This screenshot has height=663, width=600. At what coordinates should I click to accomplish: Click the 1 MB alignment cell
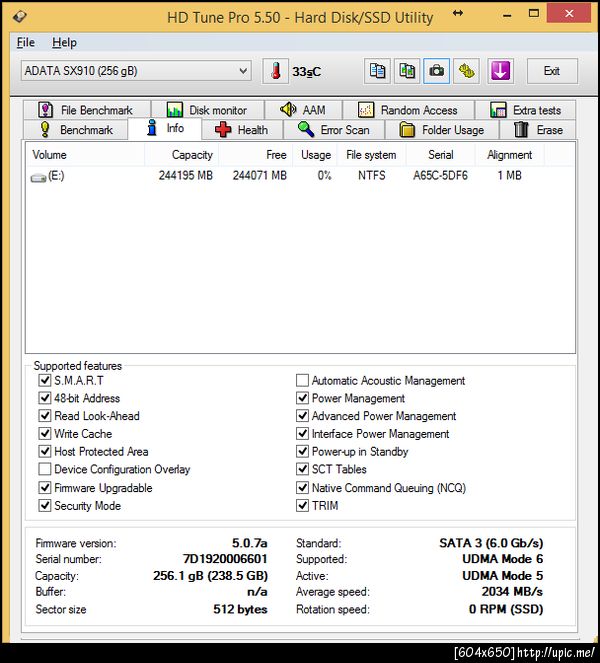coord(509,175)
